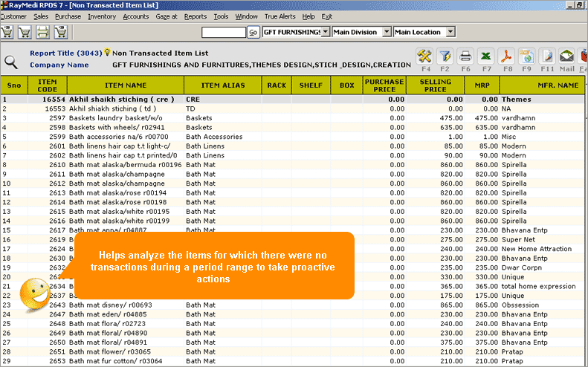The width and height of the screenshot is (588, 367).
Task: Open the True Alerts menu
Action: (280, 16)
